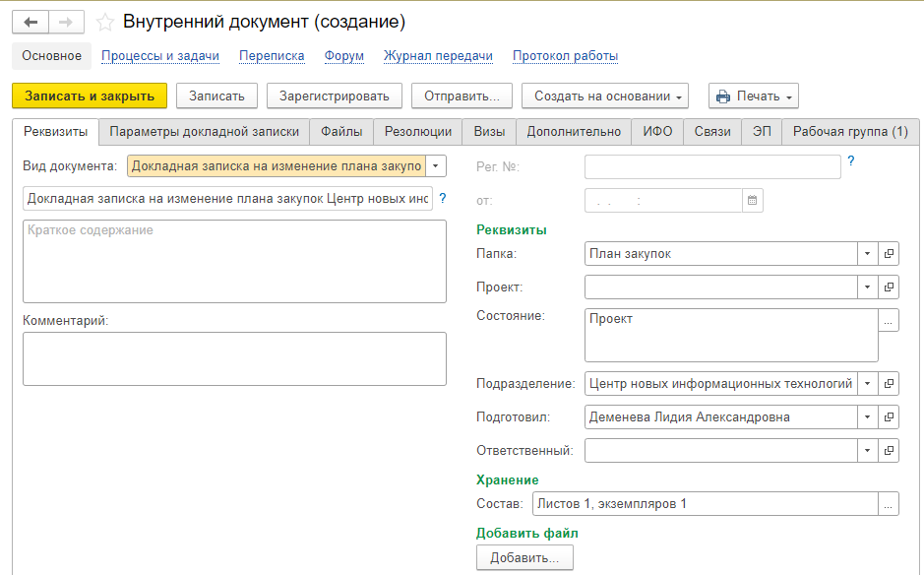Open calendar picker next to date field
924x575 pixels.
pos(753,201)
